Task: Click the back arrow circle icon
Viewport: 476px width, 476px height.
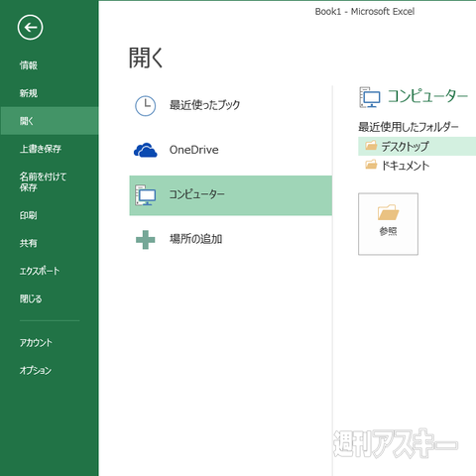Action: tap(30, 28)
